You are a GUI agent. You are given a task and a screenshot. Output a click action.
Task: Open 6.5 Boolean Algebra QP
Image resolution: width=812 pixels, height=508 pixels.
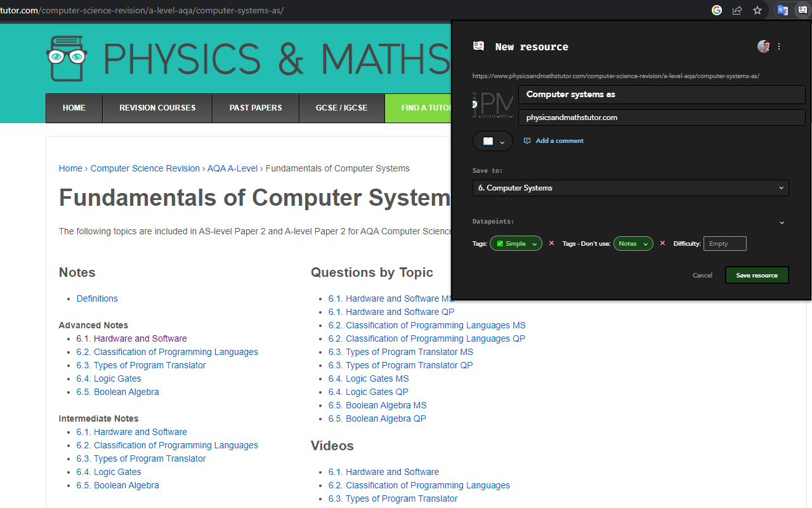[377, 418]
